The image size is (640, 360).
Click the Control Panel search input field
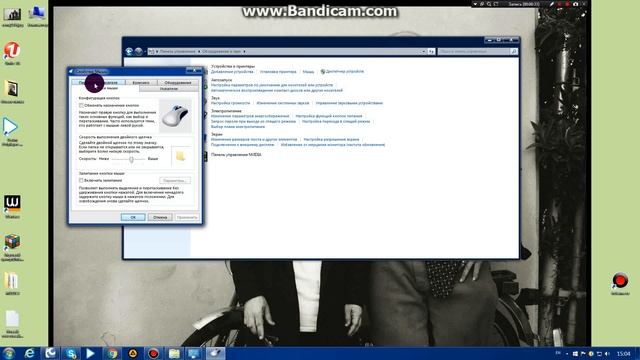[x=474, y=51]
